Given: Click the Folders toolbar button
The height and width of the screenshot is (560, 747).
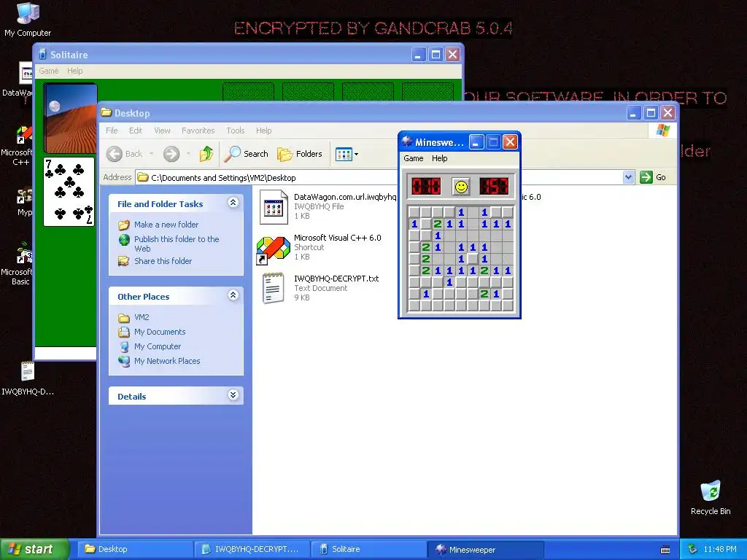Looking at the screenshot, I should point(300,154).
